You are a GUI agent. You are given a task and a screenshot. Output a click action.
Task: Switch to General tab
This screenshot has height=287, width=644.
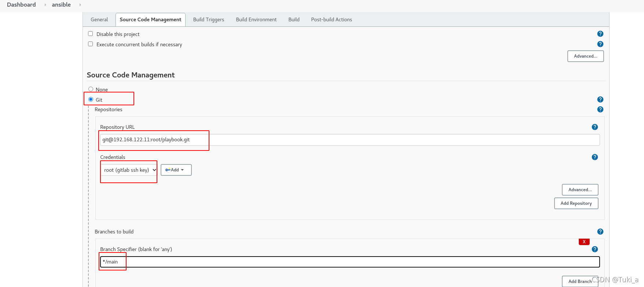click(99, 19)
